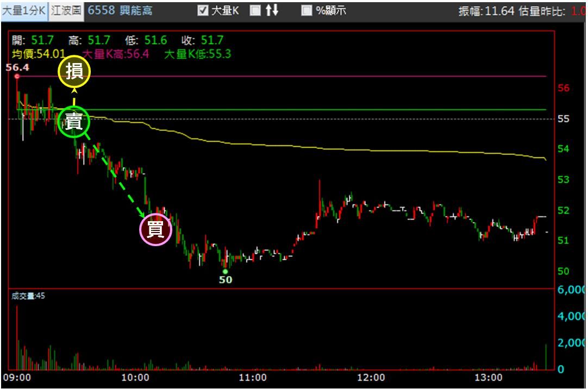The image size is (588, 389).
Task: Click the 2,000 volume axis label
Action: pyautogui.click(x=571, y=342)
